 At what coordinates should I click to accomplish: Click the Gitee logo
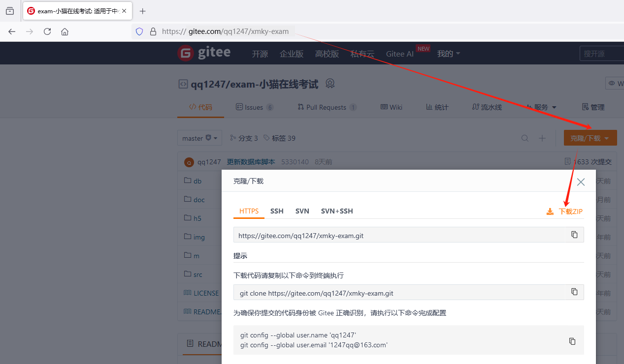[204, 53]
